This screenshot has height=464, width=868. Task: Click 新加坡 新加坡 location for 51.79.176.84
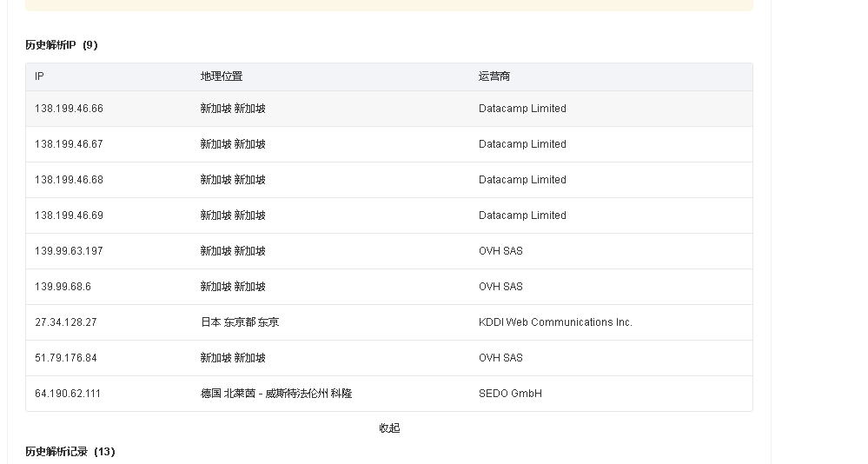(x=233, y=358)
